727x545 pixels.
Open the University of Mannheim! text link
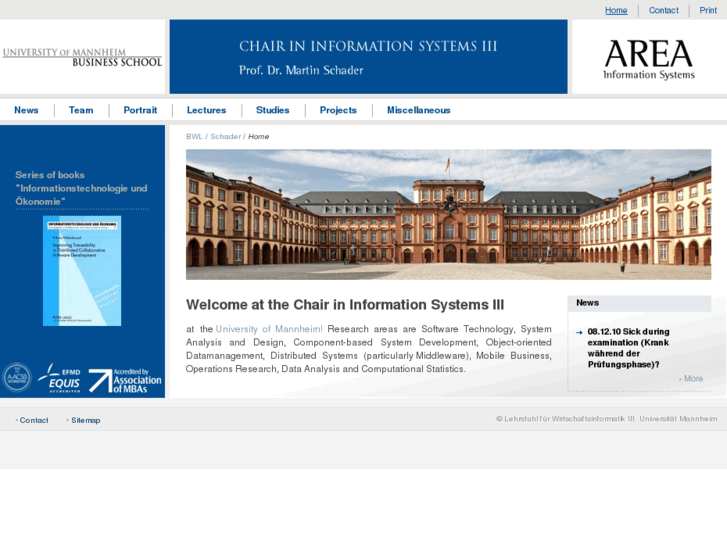tap(269, 329)
